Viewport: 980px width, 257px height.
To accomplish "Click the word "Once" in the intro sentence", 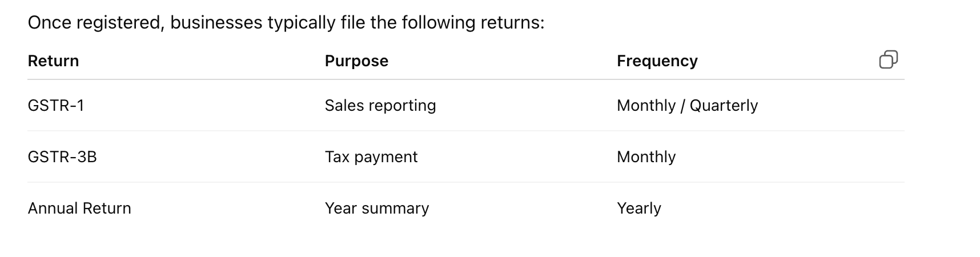I will (x=50, y=23).
